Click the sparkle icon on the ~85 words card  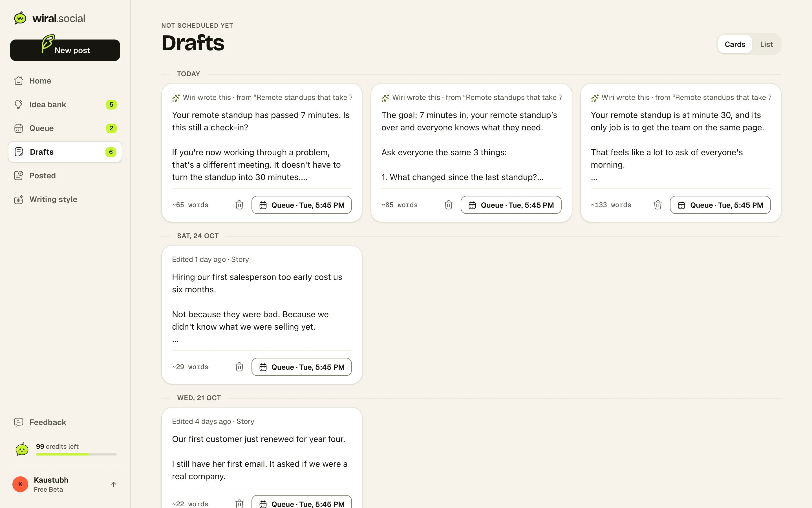click(x=385, y=98)
